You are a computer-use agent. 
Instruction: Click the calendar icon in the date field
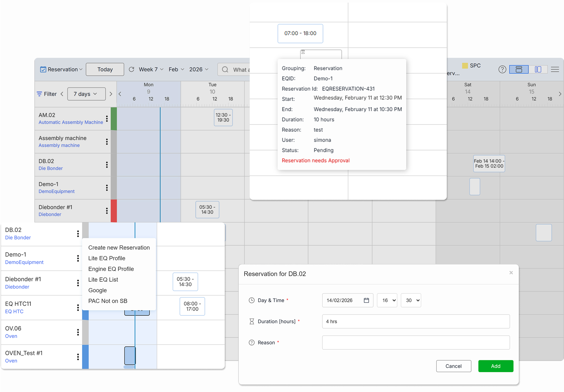pos(366,300)
